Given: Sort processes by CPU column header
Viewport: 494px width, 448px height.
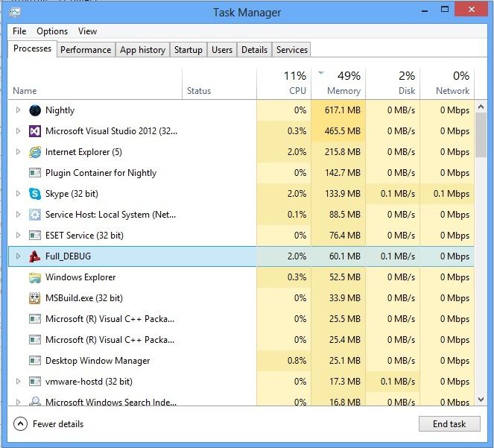Looking at the screenshot, I should click(285, 83).
